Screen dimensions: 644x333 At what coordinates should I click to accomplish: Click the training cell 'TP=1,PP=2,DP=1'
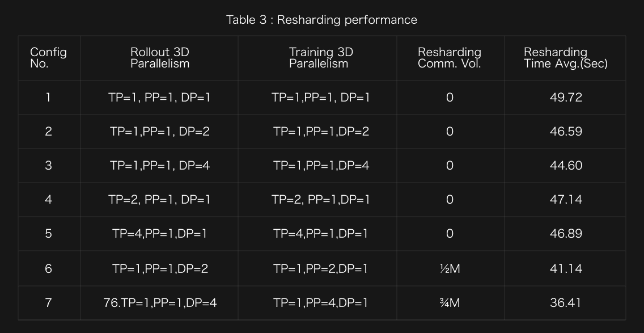pyautogui.click(x=320, y=269)
